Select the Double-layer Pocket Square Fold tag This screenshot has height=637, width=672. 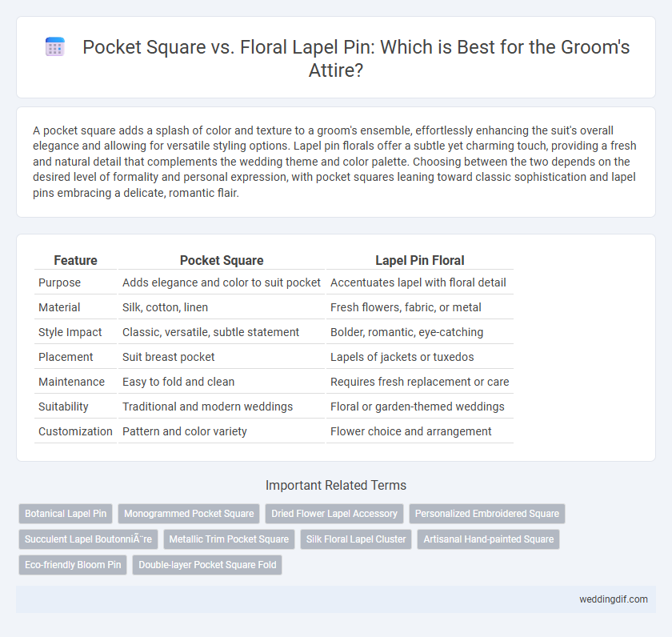207,565
